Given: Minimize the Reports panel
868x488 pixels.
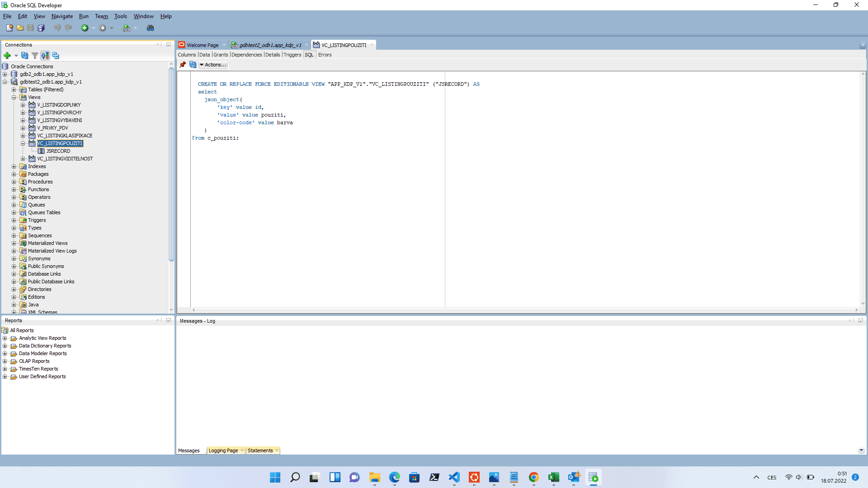Looking at the screenshot, I should [169, 320].
